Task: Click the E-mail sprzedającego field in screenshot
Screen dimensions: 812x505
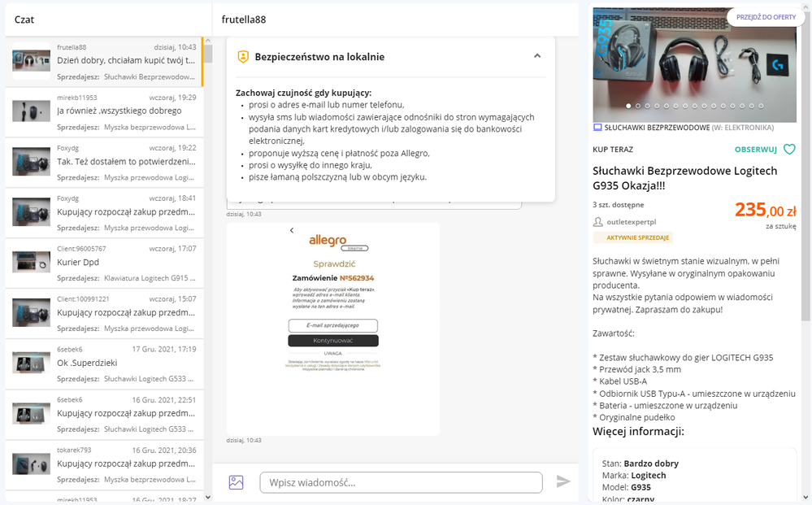Action: [333, 325]
